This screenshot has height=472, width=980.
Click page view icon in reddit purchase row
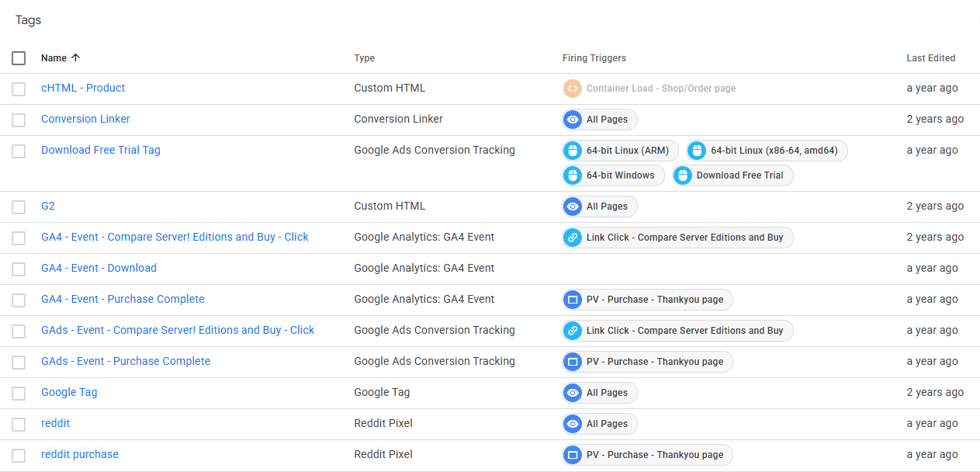573,455
